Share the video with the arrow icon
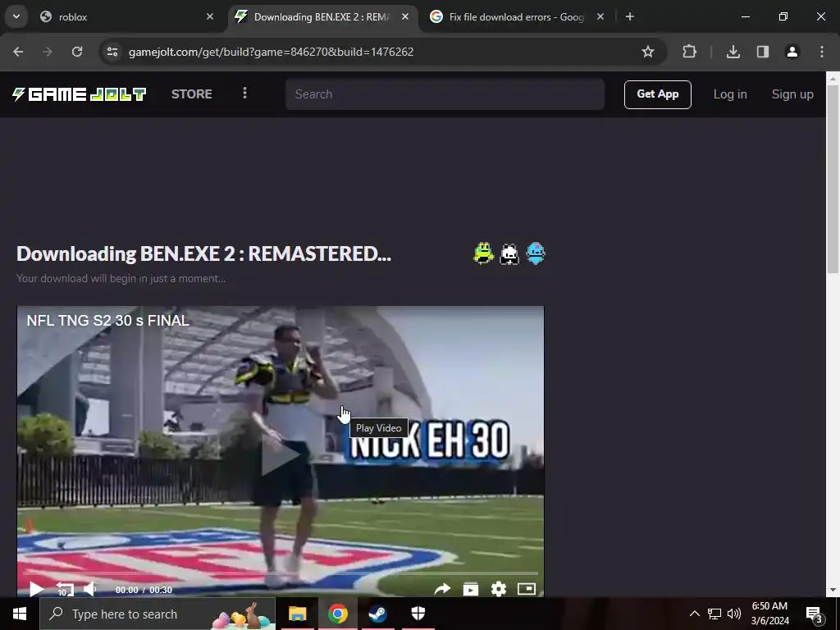840x630 pixels. point(442,589)
